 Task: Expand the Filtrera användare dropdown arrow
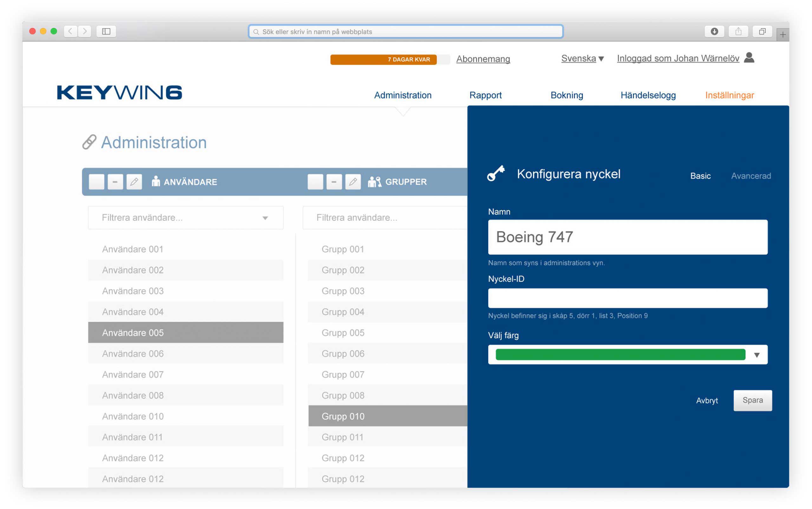pyautogui.click(x=265, y=218)
